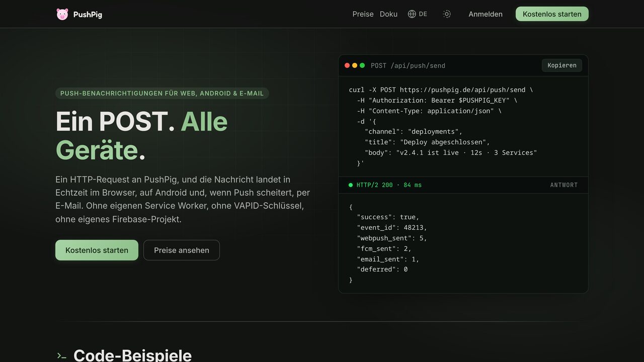Click the red dot in the code window
Image resolution: width=644 pixels, height=362 pixels.
pos(347,65)
